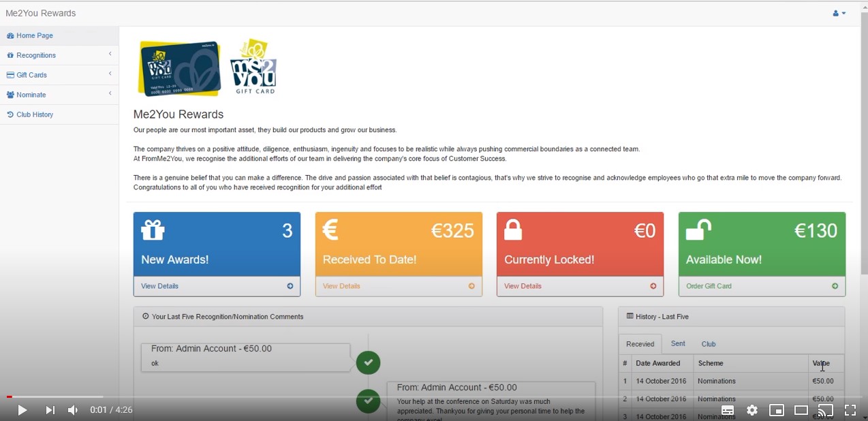View Details of Received To Date
The height and width of the screenshot is (421, 868).
coord(341,286)
